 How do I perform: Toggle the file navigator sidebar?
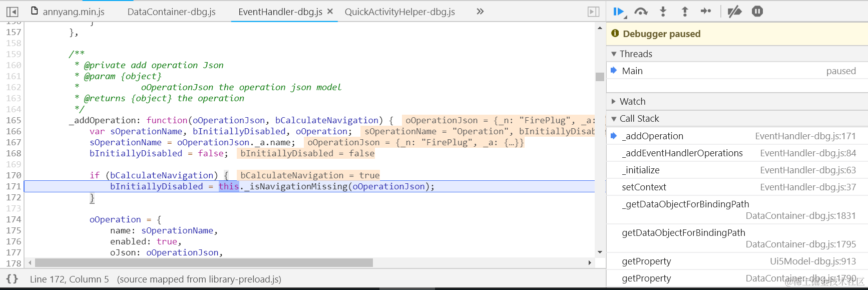tap(13, 12)
